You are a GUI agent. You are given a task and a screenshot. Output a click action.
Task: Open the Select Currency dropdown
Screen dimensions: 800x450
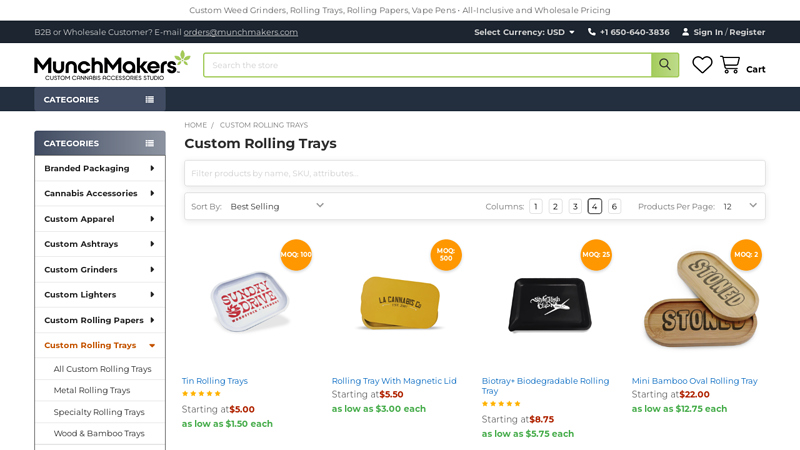(x=524, y=32)
